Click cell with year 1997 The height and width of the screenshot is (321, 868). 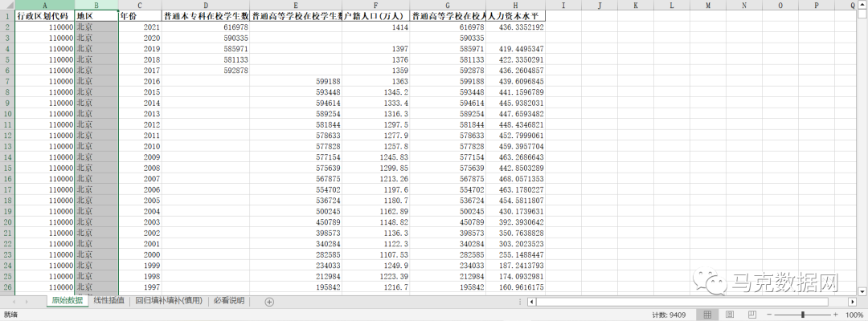coord(140,287)
